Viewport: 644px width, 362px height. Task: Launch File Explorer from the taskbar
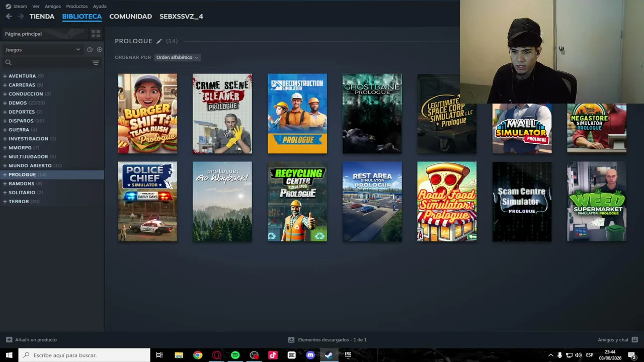pyautogui.click(x=179, y=355)
